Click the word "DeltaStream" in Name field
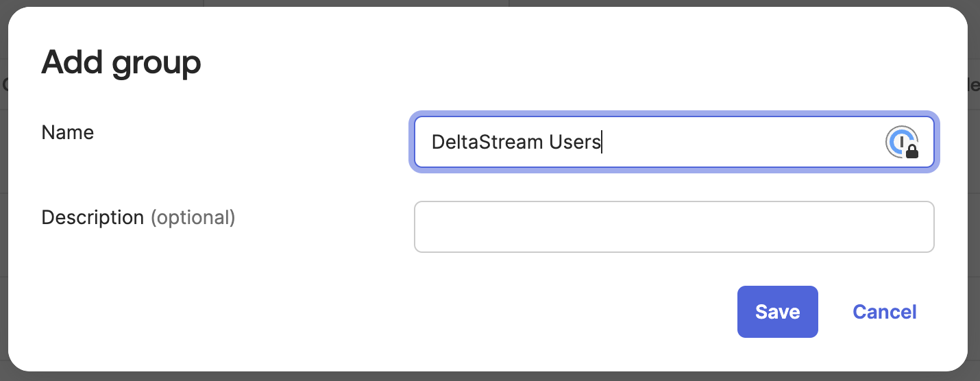Viewport: 980px width, 381px height. pyautogui.click(x=487, y=142)
